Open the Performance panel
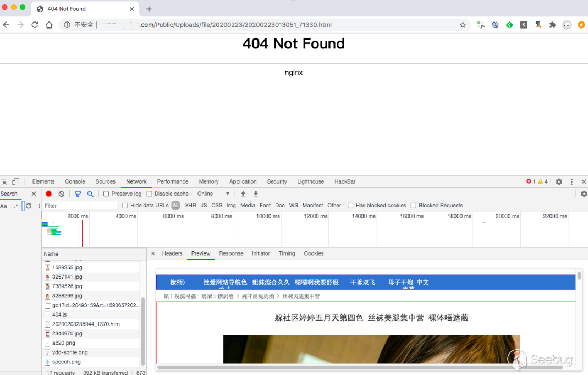 173,181
